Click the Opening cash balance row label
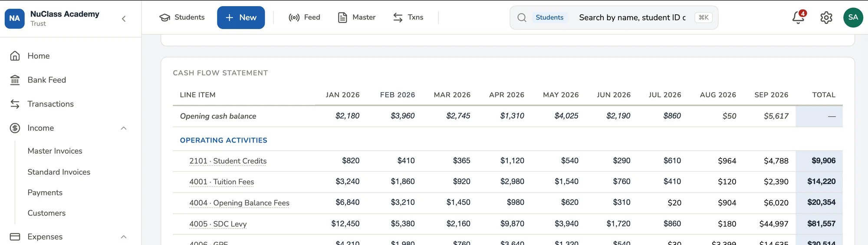The width and height of the screenshot is (868, 245). [x=218, y=116]
